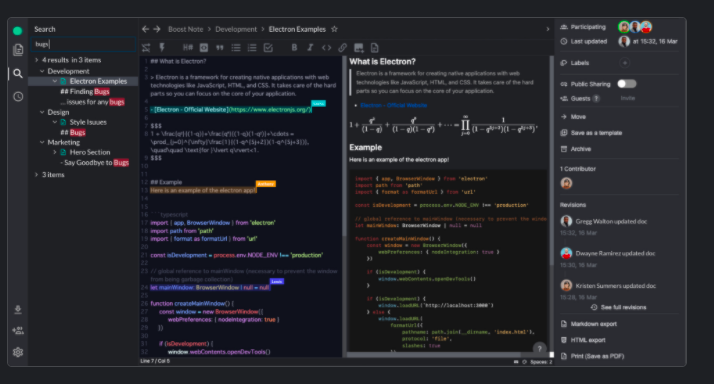
Task: Click the import download sidebar icon
Action: [x=18, y=310]
